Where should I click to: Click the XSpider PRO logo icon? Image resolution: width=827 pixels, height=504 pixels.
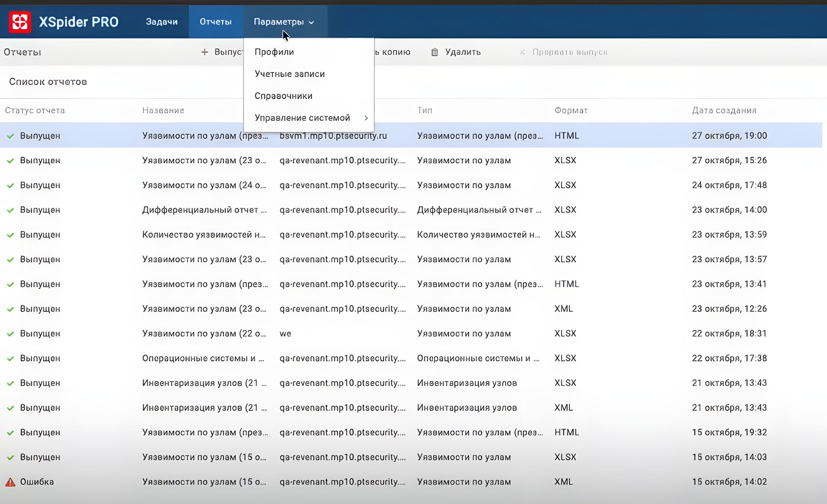(20, 22)
